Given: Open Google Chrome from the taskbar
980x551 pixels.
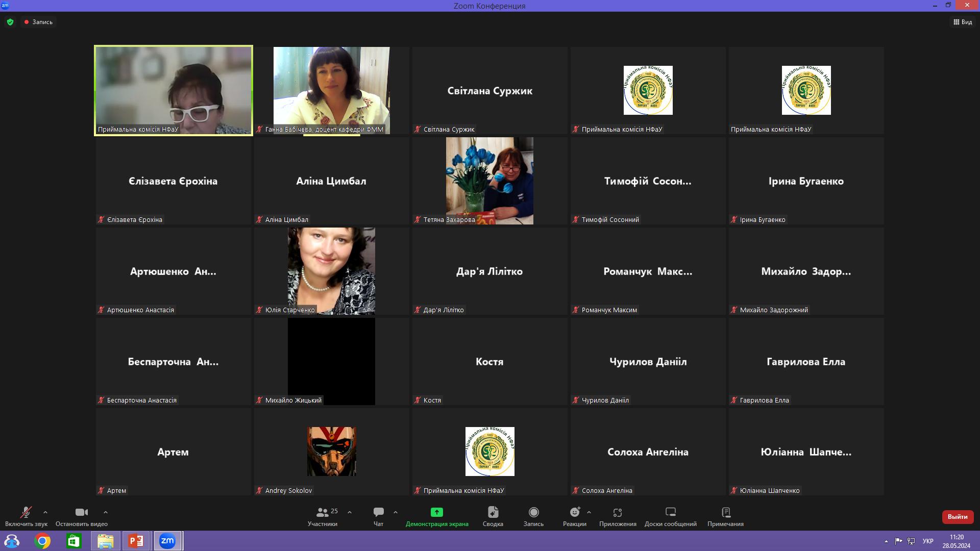Looking at the screenshot, I should click(42, 541).
